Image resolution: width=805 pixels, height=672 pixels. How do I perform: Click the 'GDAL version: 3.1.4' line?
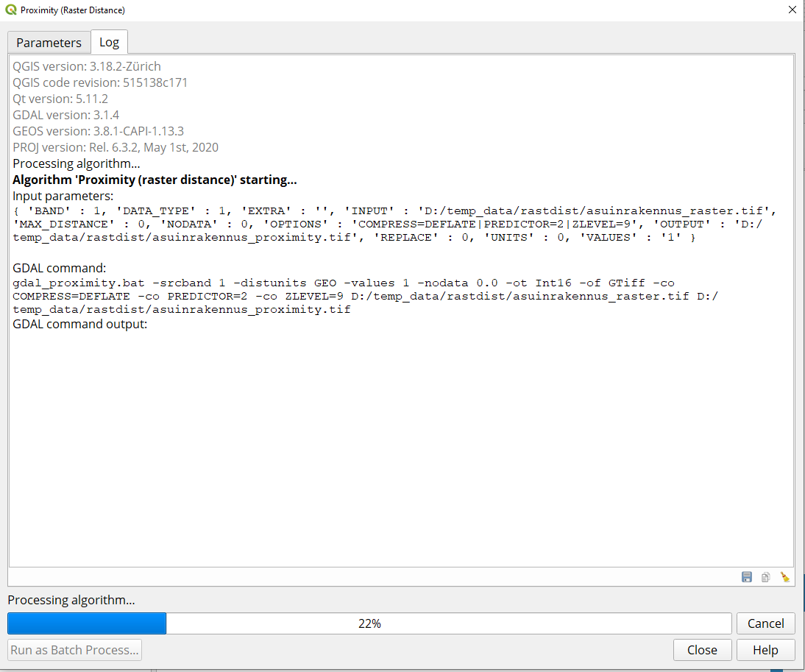65,115
